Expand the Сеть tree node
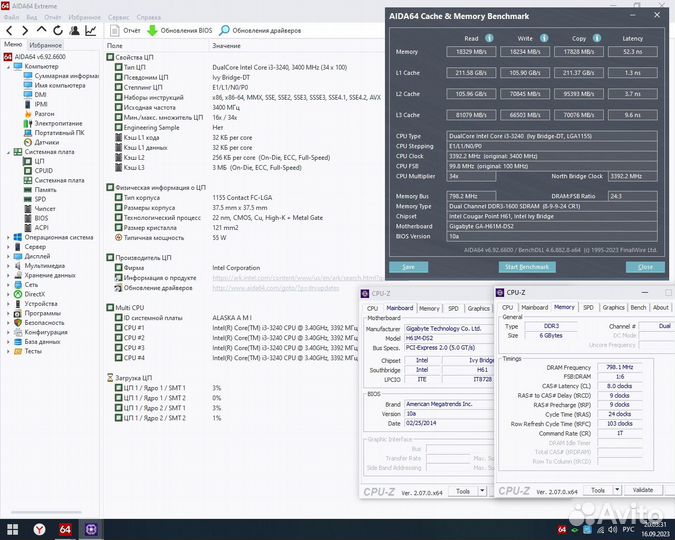This screenshot has width=675, height=540. click(x=8, y=285)
